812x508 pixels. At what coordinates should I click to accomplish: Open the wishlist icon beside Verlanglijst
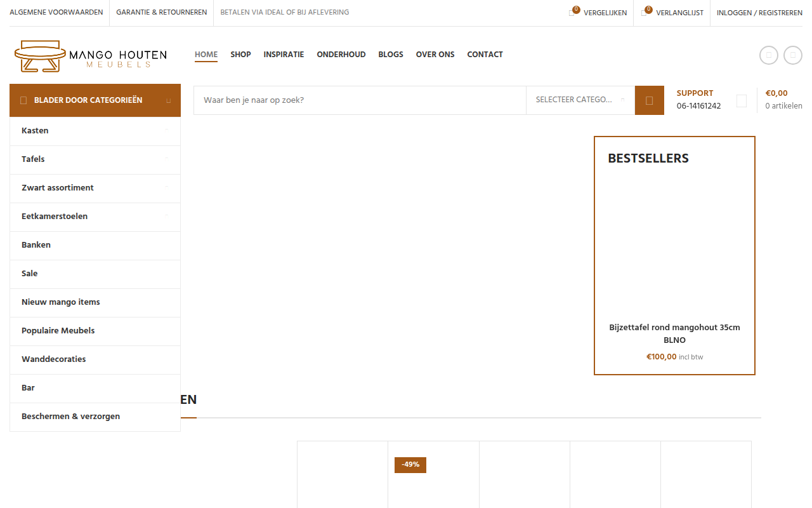(645, 12)
